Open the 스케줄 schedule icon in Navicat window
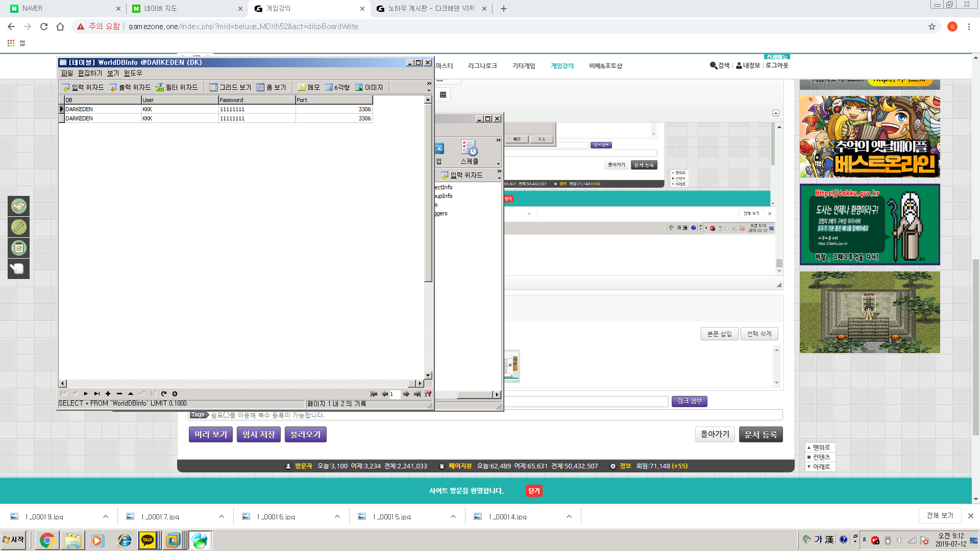This screenshot has height=551, width=980. pos(470,153)
